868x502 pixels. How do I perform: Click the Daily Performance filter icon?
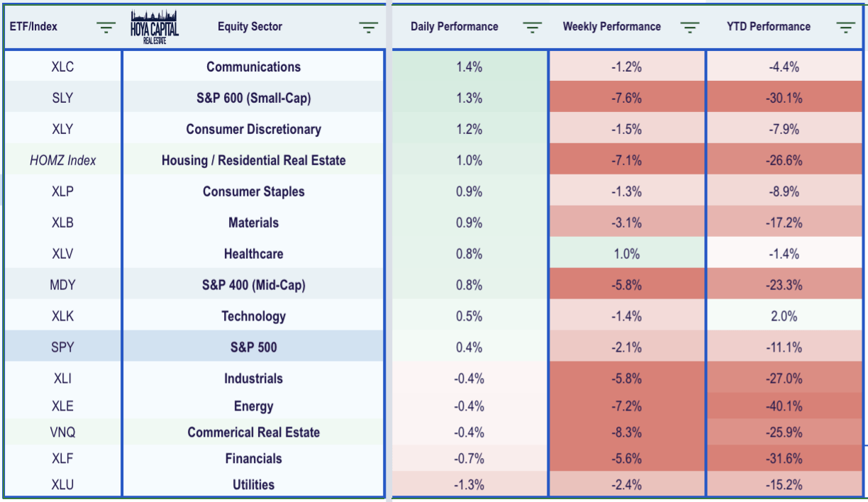pos(532,28)
